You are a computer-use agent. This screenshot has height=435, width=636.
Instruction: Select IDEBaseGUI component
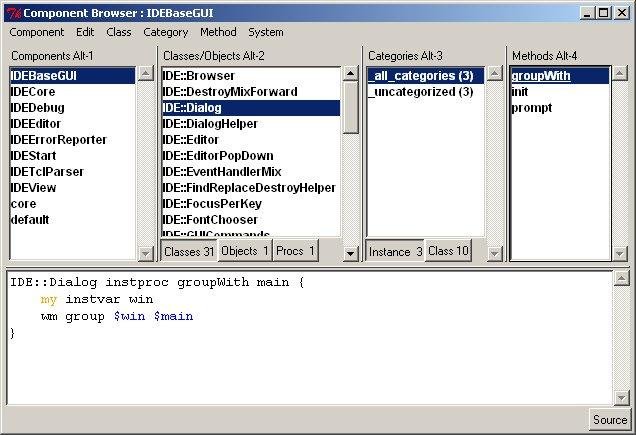73,76
